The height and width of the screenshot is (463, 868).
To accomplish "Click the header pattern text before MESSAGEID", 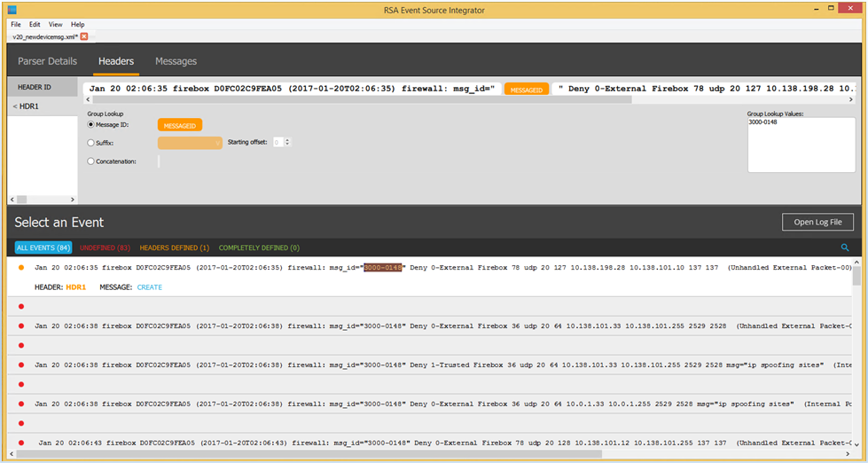I will [x=292, y=89].
